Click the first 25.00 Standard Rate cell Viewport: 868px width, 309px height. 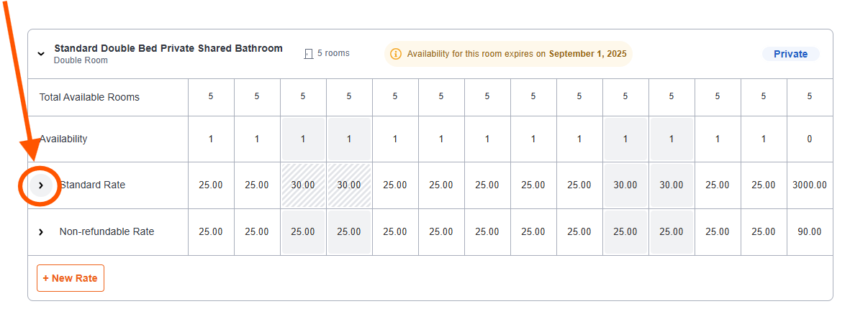click(x=211, y=185)
